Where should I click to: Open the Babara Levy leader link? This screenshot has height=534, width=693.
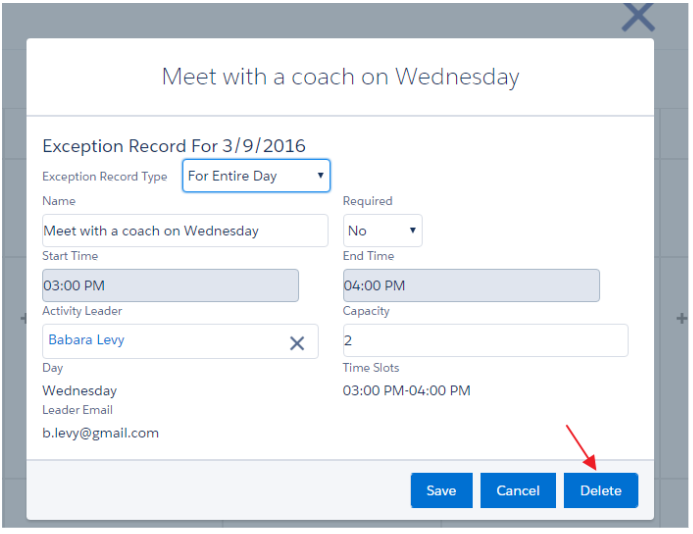87,340
